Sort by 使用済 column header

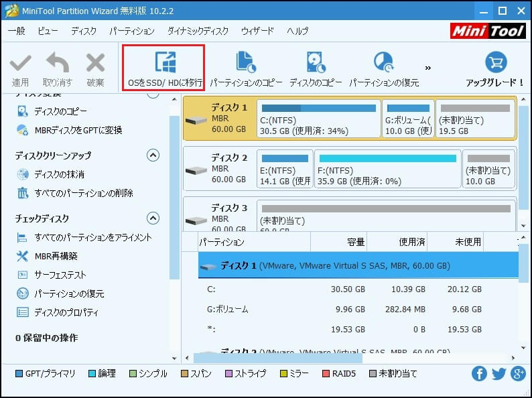[397, 242]
